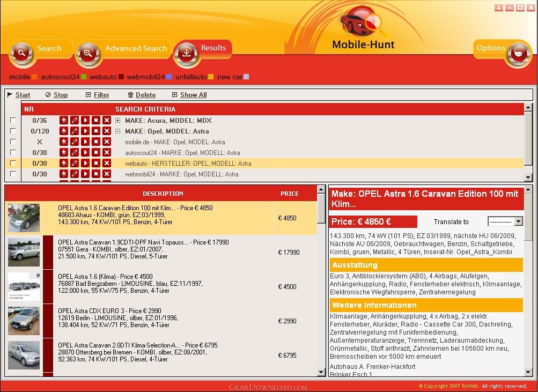Click download icon in Opel Astra main row

coord(63,131)
